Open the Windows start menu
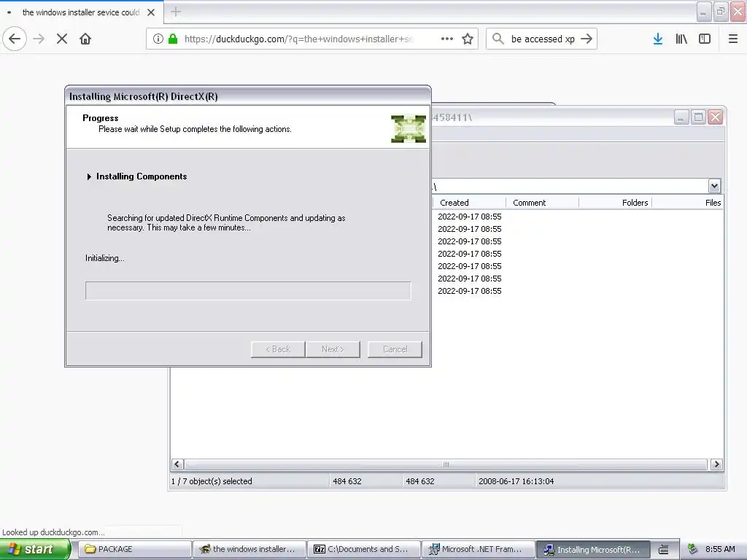 (x=35, y=549)
